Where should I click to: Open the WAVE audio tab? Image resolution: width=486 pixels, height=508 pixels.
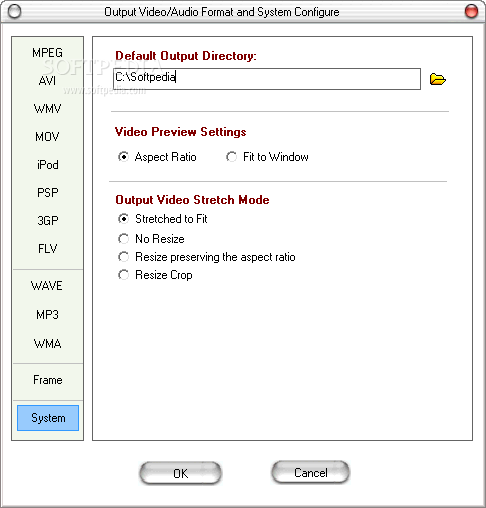[x=47, y=286]
